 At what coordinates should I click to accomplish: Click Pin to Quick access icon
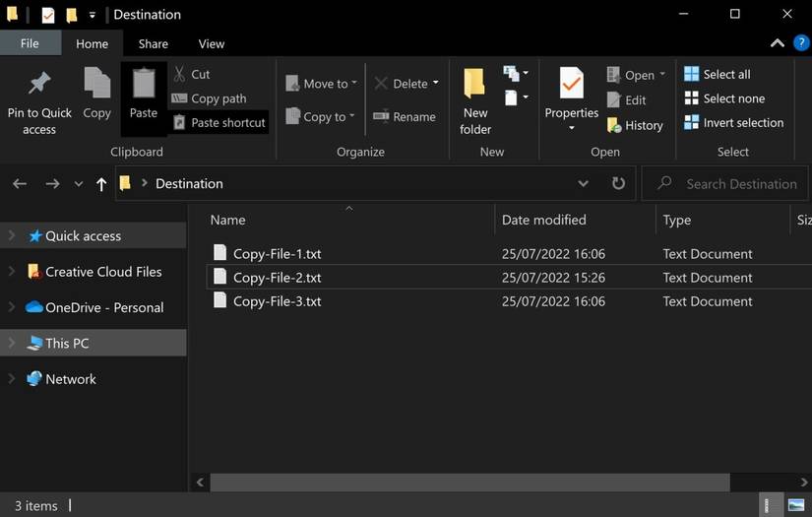(39, 83)
